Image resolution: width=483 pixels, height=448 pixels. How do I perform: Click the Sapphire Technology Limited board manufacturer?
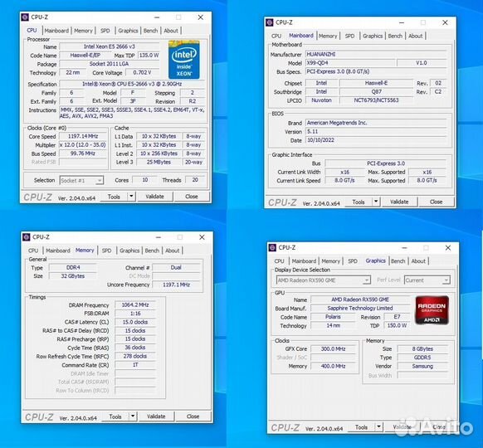360,308
